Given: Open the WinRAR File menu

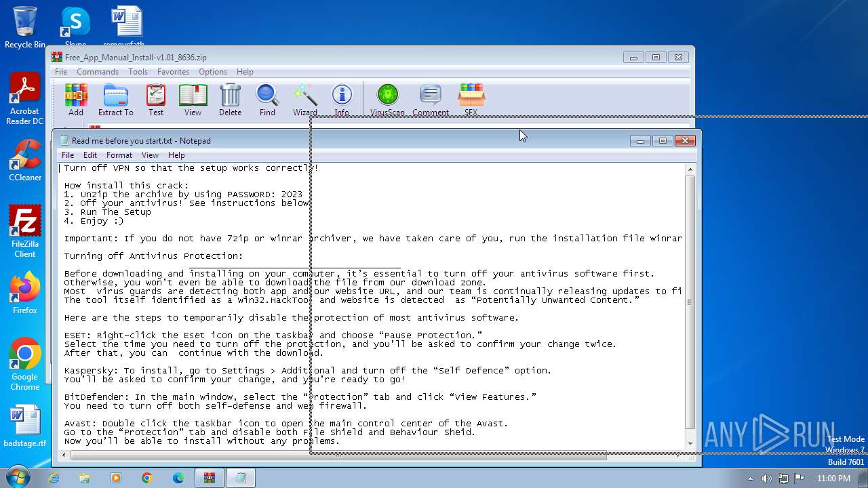Looking at the screenshot, I should pos(61,72).
